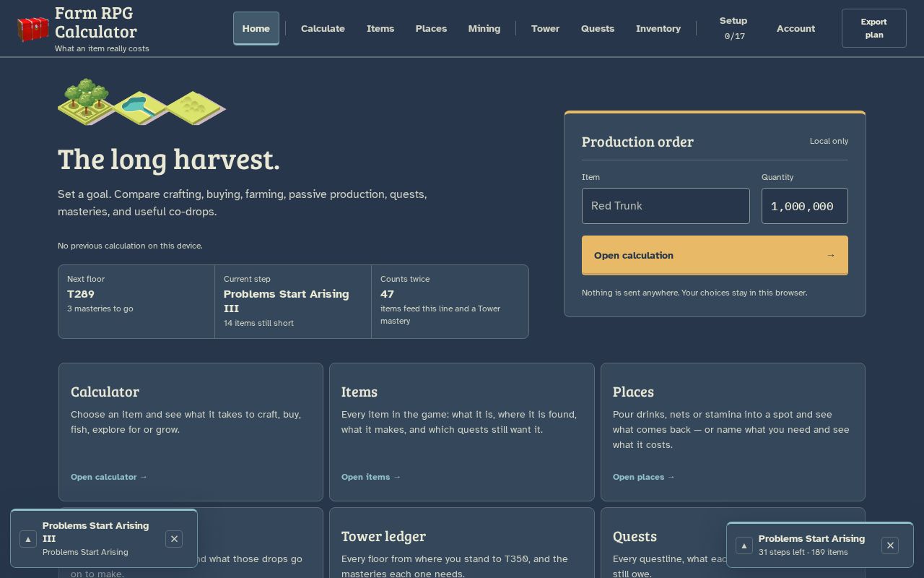The image size is (924, 578).
Task: Follow the Open places link
Action: click(644, 477)
